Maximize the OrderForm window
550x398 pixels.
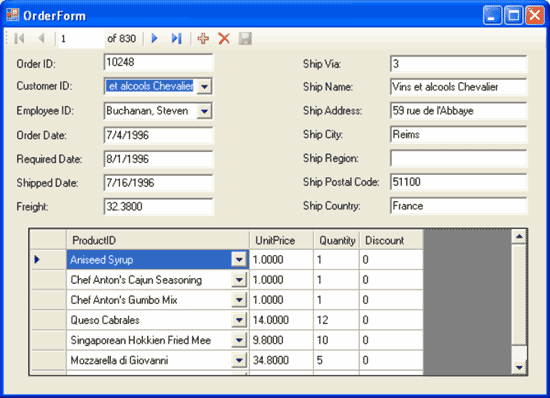tap(514, 15)
